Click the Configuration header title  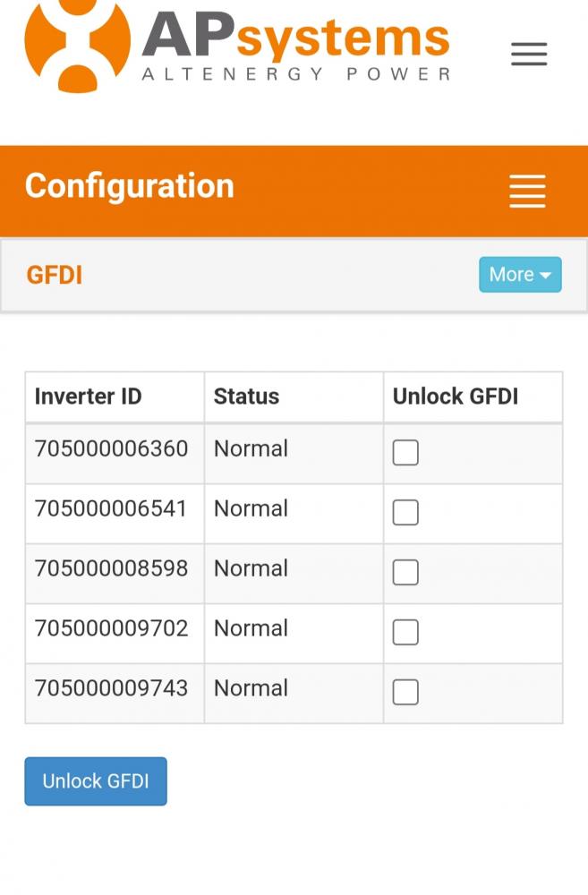[130, 187]
